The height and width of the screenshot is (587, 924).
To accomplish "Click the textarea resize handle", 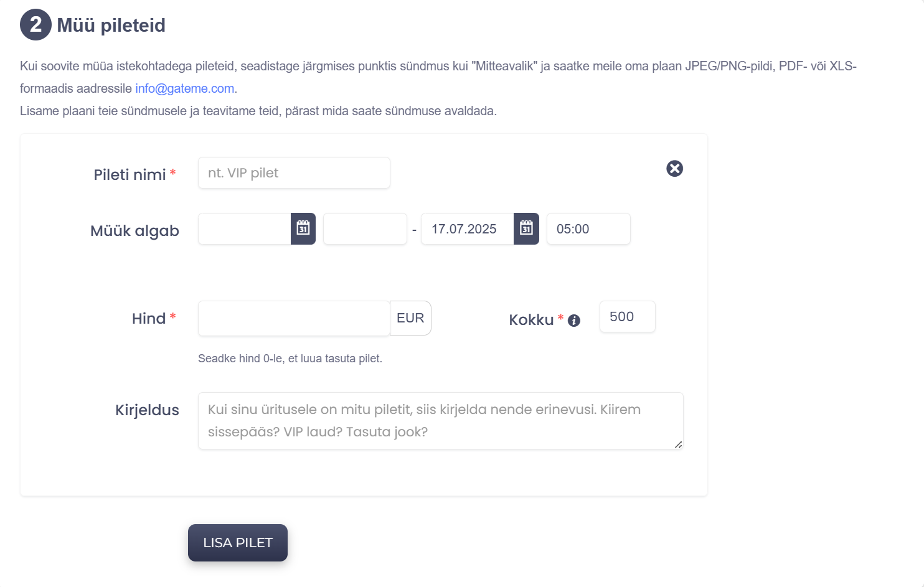I will (678, 444).
